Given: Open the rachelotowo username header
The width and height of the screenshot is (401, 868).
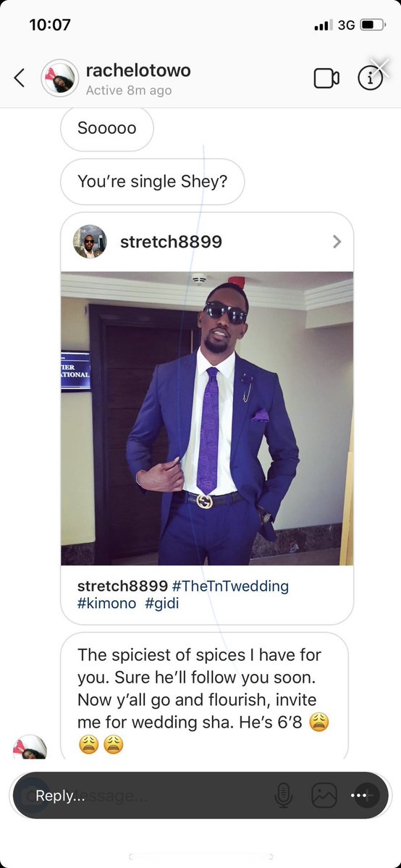Looking at the screenshot, I should pos(138,70).
